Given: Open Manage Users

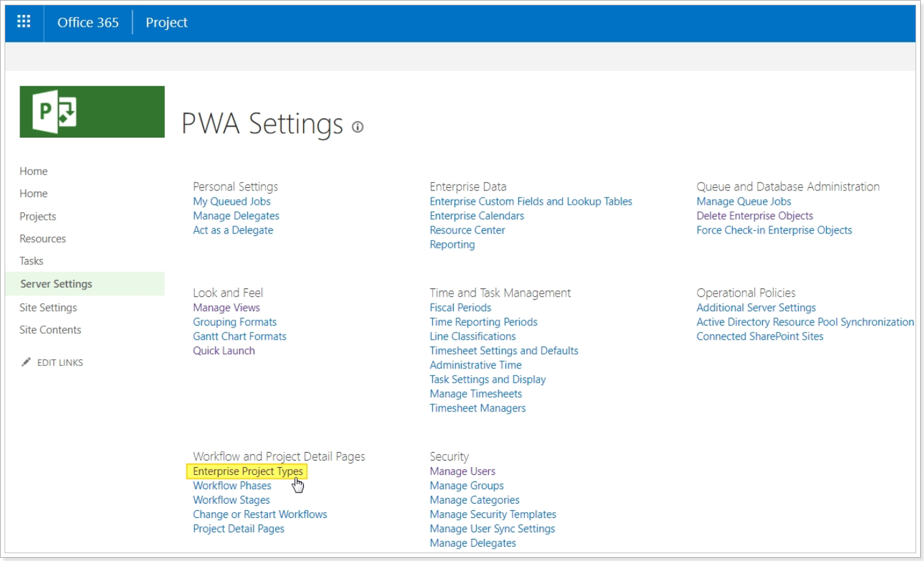Looking at the screenshot, I should pyautogui.click(x=462, y=472).
